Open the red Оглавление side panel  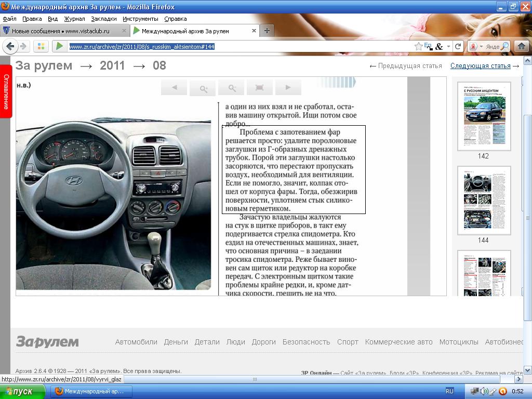[x=6, y=92]
